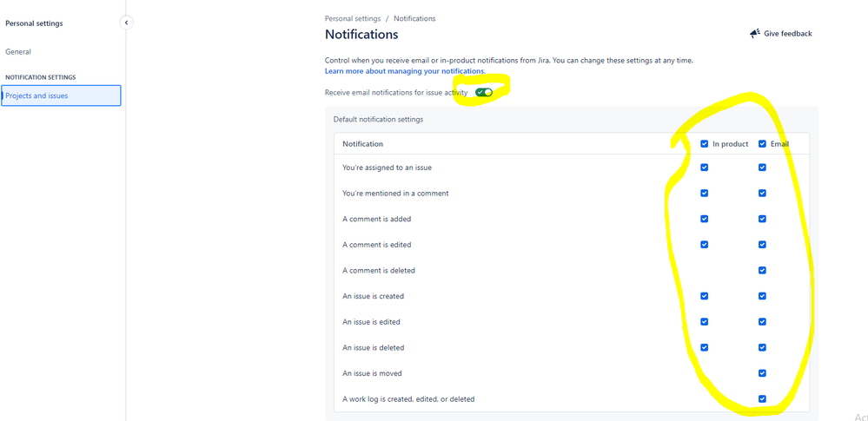Toggle email notifications for issue activity switch
This screenshot has width=868, height=421.
[x=484, y=92]
